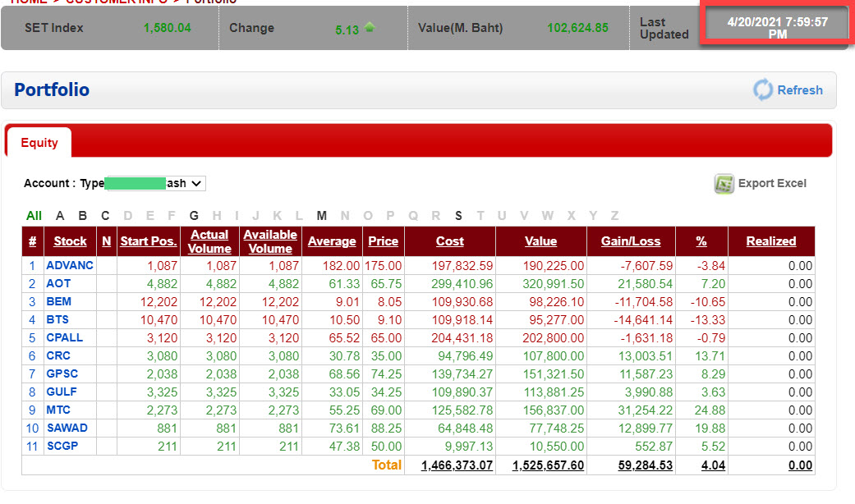This screenshot has width=855, height=504.
Task: Sort table by Start Pos. header
Action: (x=149, y=241)
